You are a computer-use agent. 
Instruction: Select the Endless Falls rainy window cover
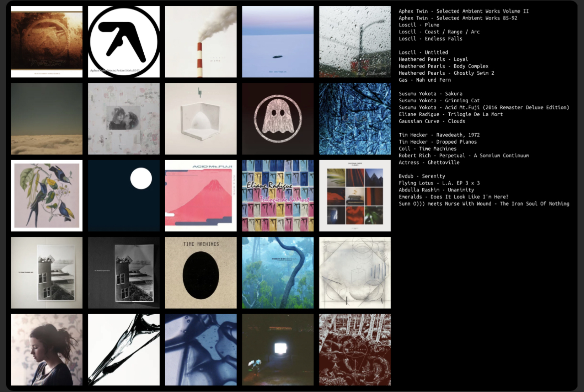(x=355, y=42)
